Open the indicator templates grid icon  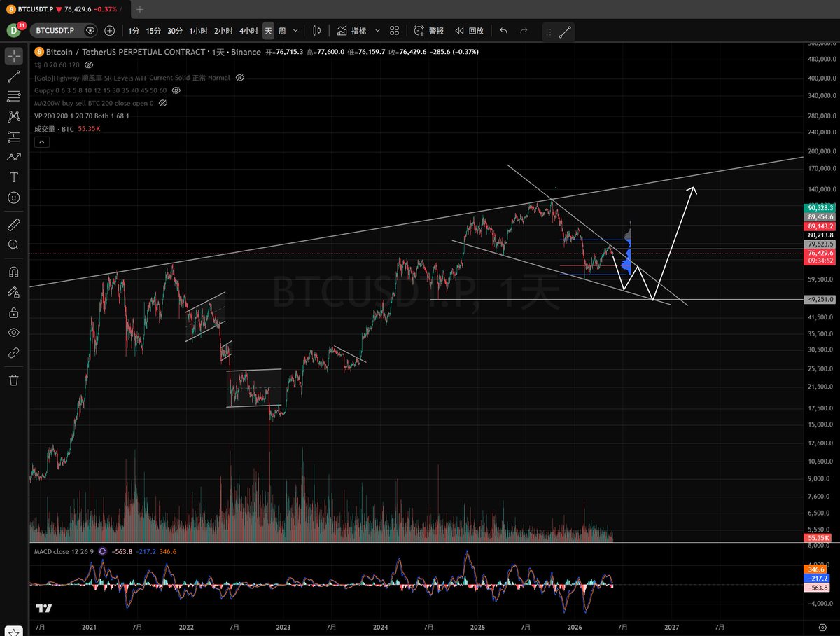point(395,31)
